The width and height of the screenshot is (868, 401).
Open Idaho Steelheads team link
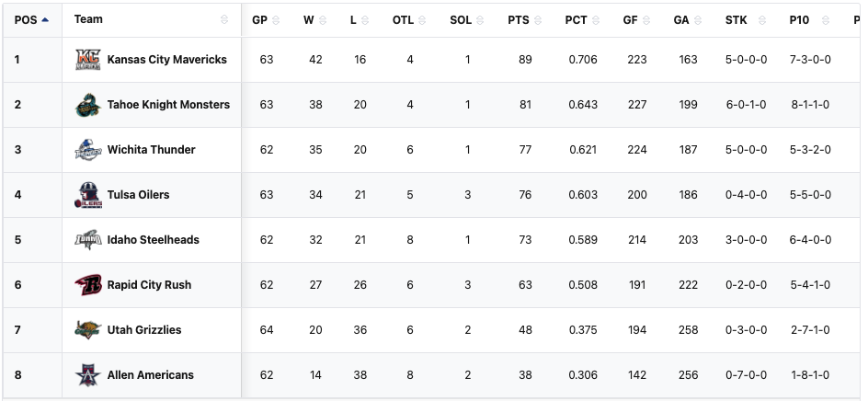pos(153,240)
